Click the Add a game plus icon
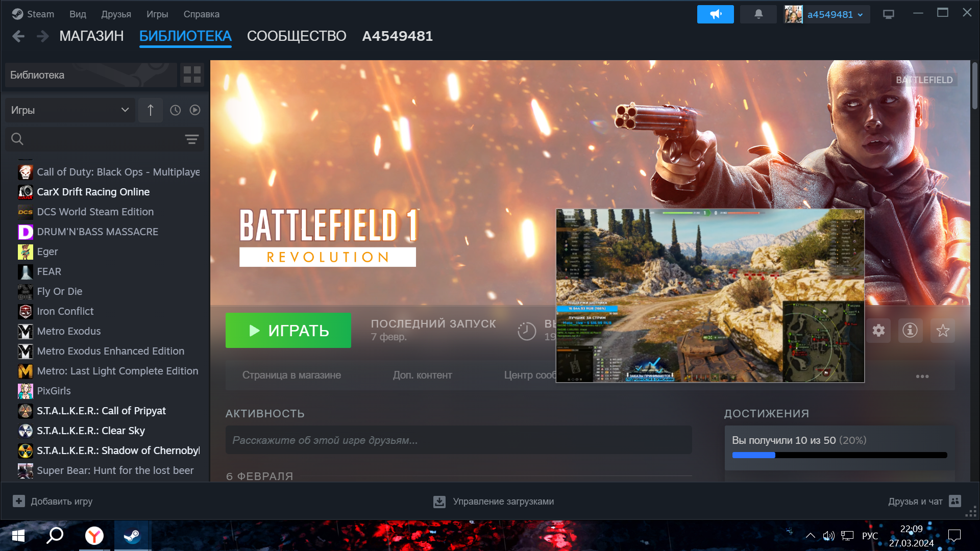The image size is (980, 551). tap(19, 501)
